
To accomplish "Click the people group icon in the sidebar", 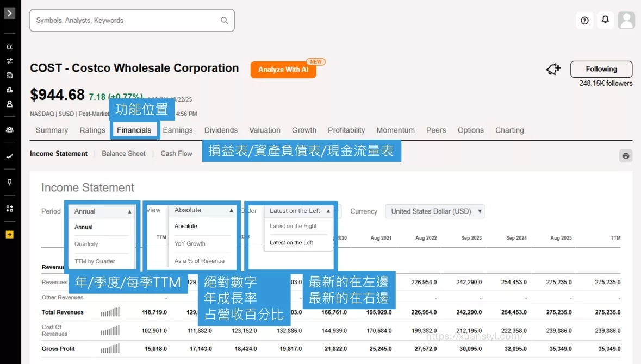I will click(9, 129).
